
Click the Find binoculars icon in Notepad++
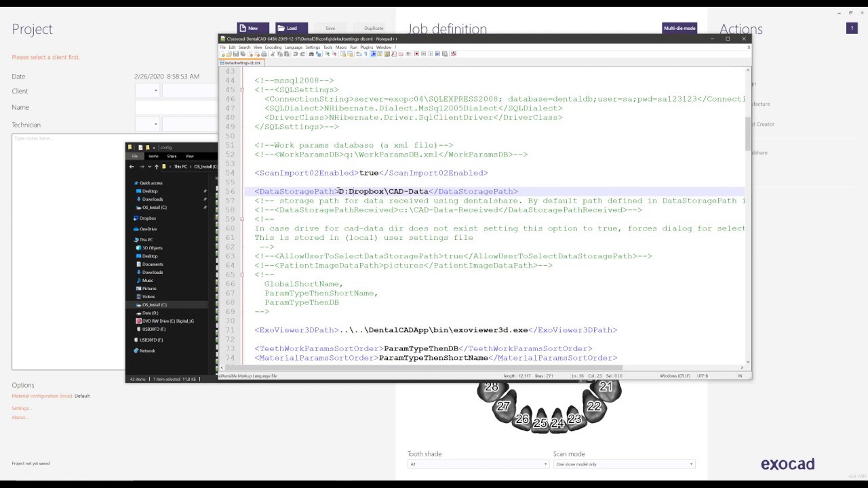[311, 54]
